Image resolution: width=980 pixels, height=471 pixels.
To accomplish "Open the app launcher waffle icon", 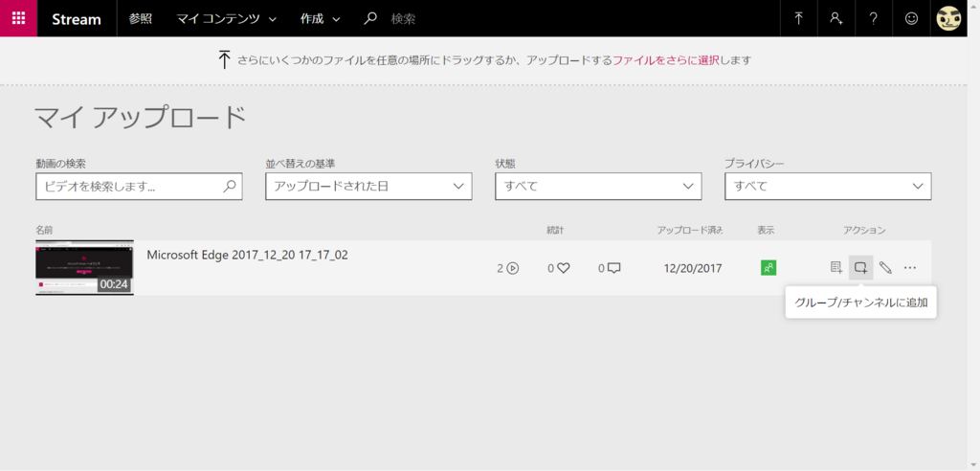I will pos(18,18).
